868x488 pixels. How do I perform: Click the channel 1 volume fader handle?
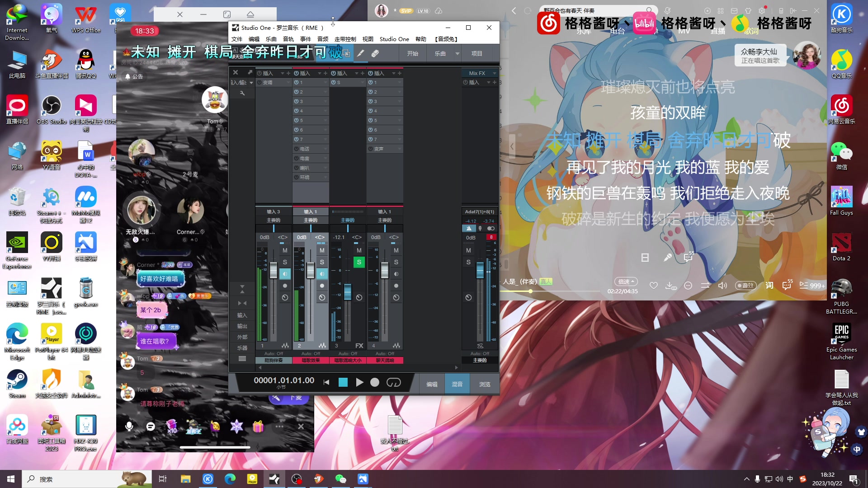(x=274, y=271)
